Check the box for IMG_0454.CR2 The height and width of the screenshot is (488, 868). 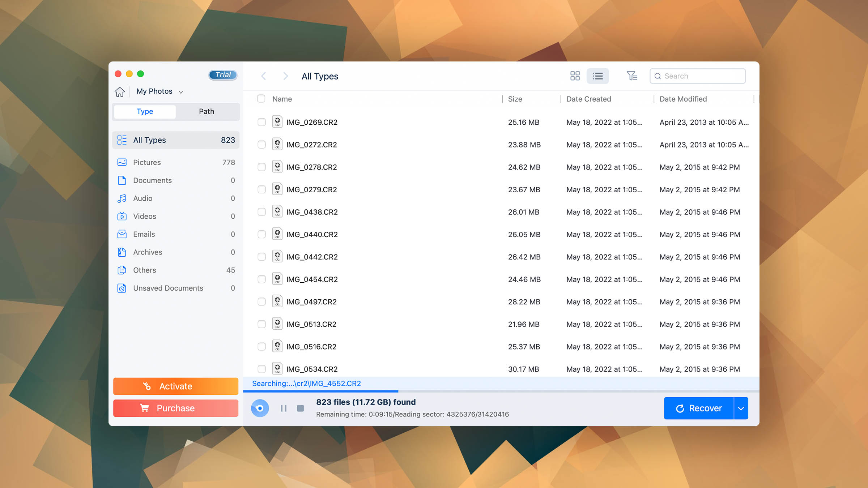261,279
